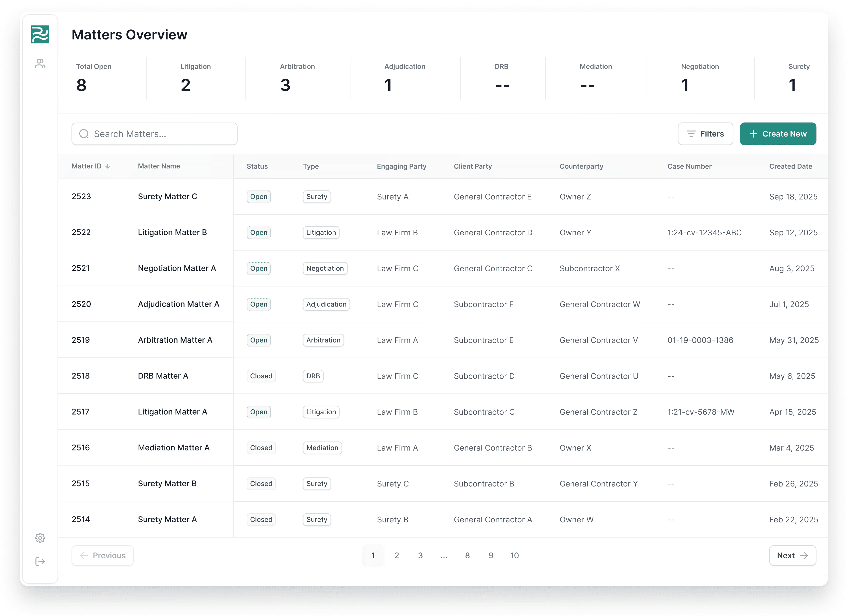The image size is (848, 616).
Task: Click the logout icon in sidebar
Action: (x=40, y=561)
